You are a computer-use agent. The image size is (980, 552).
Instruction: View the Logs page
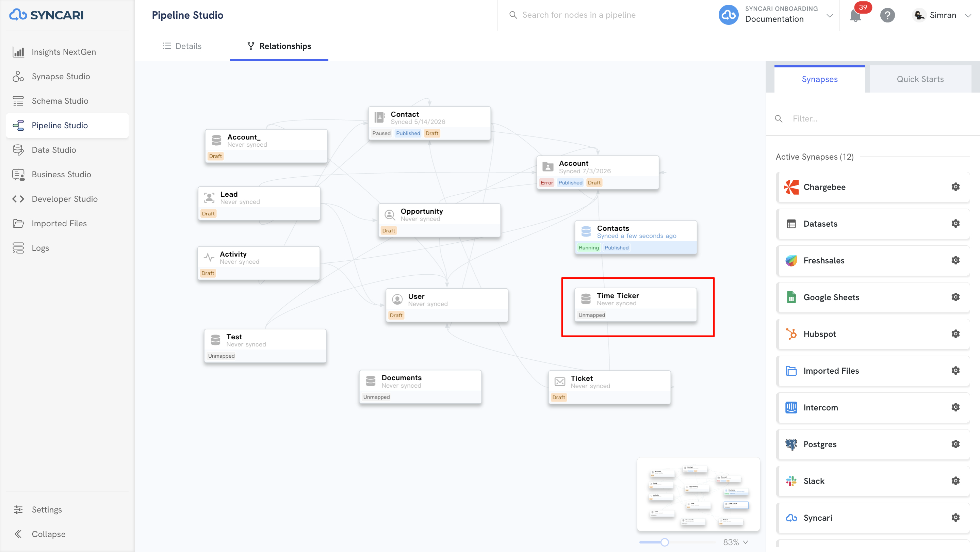coord(67,248)
